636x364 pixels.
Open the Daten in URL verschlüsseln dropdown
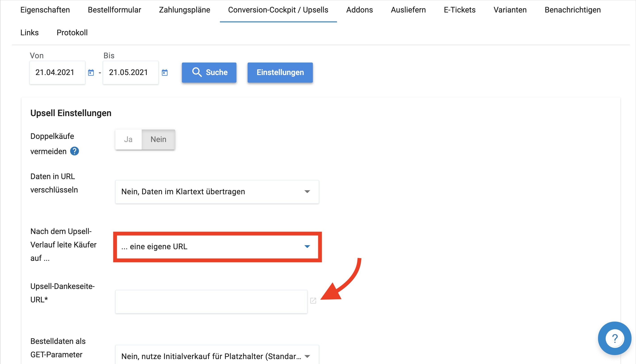(217, 192)
